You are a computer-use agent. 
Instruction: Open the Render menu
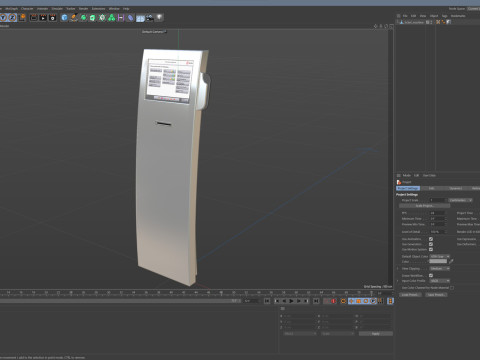click(83, 9)
